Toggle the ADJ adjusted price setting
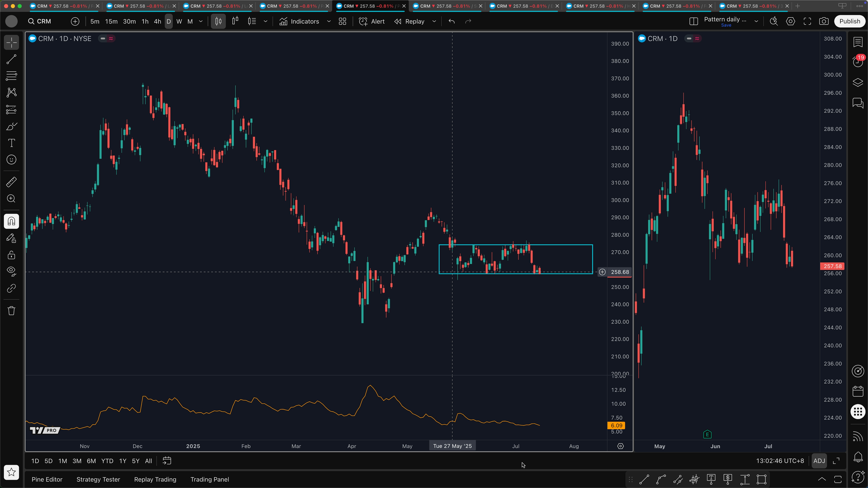Screen dimensions: 868x488 (819, 460)
